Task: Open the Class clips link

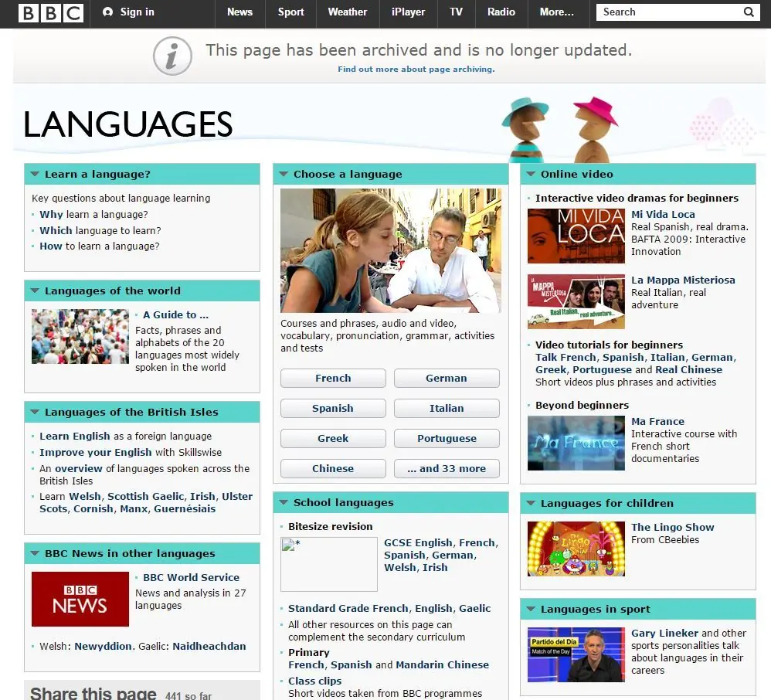Action: 314,681
